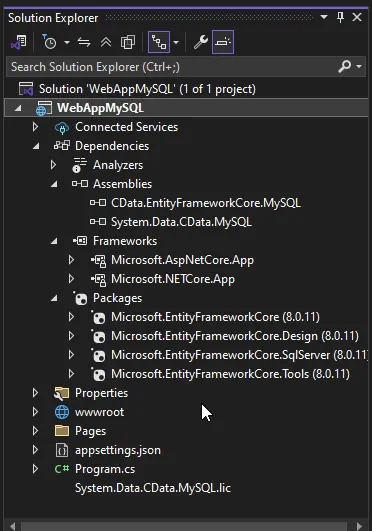Screen dimensions: 372x531
Task: Collapse All items with double-chevron icon
Action: [106, 42]
